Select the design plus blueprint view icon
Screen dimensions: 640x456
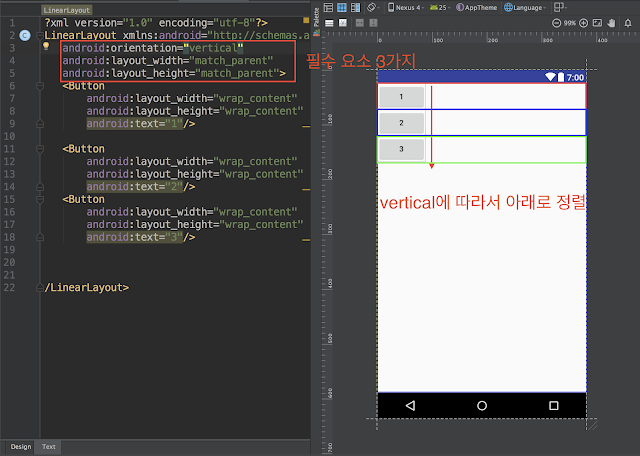pos(356,7)
